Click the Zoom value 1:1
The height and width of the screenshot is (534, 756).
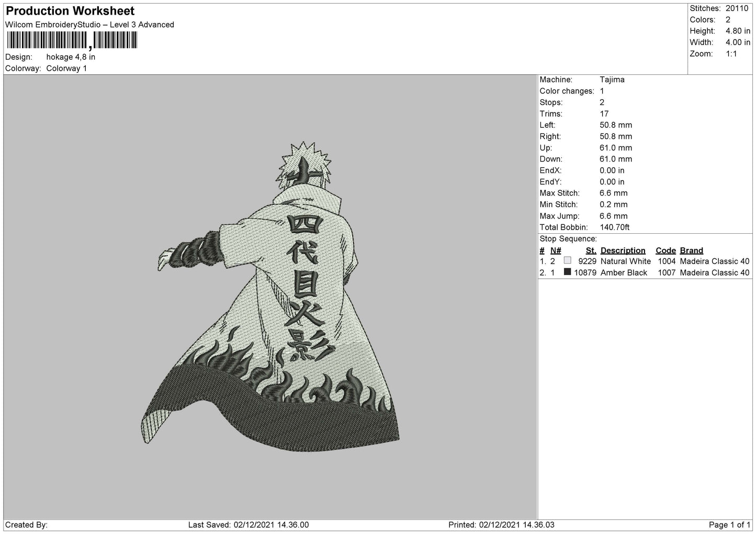click(731, 54)
